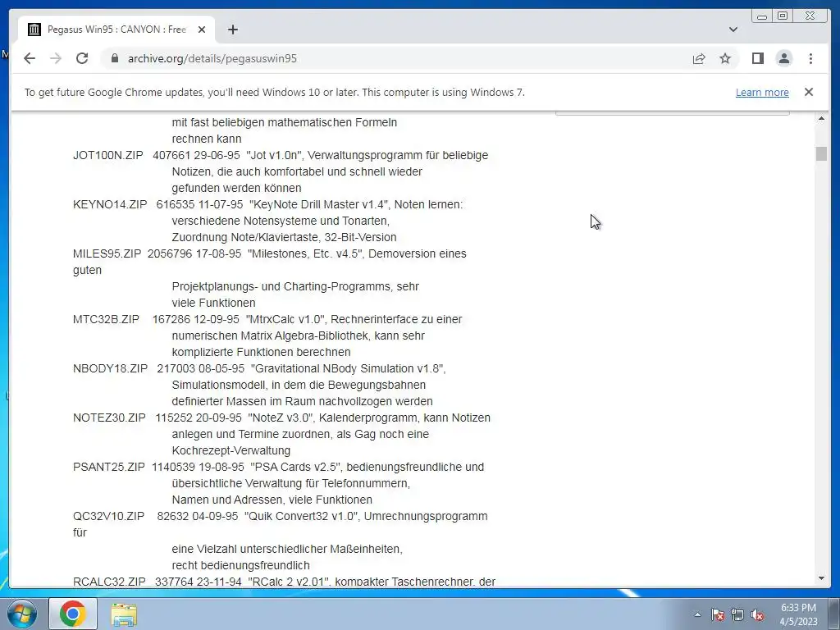Click the scrollbar up arrow
This screenshot has height=630, width=840.
821,118
